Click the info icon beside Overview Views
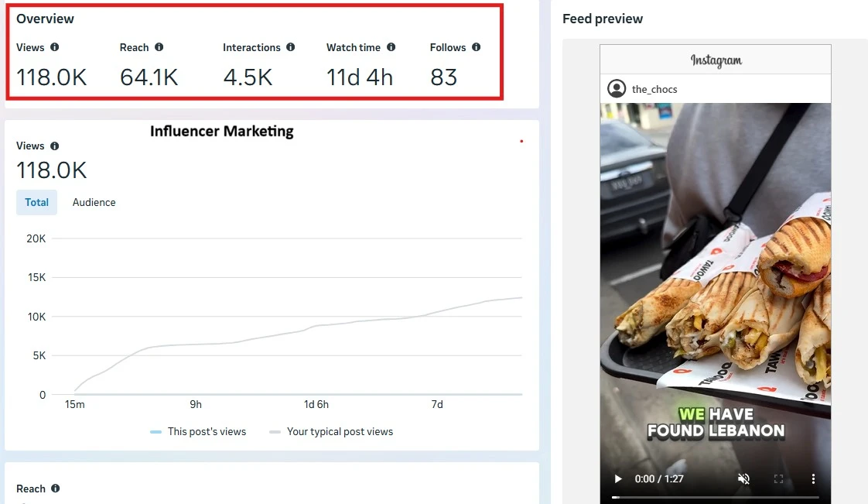Screen dimensions: 868x504 pos(54,47)
